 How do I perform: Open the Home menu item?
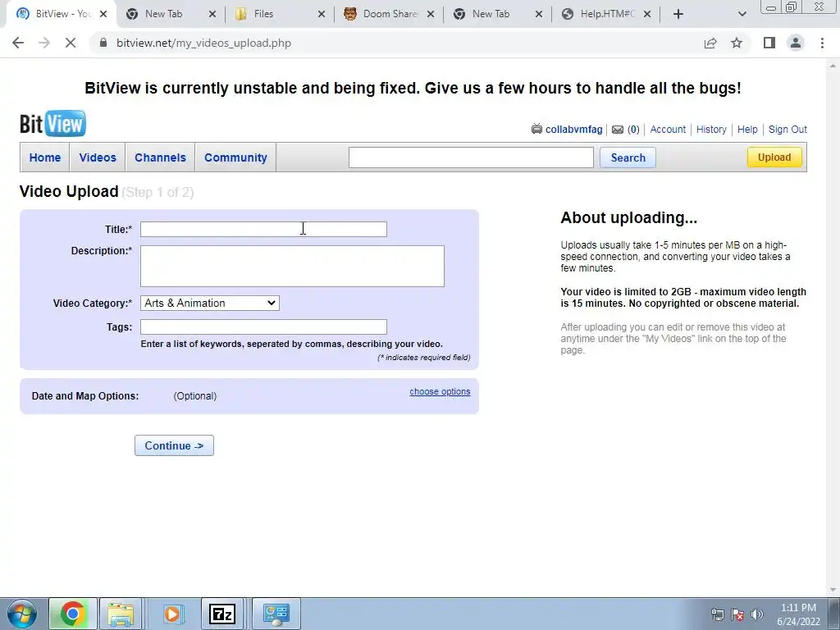45,157
